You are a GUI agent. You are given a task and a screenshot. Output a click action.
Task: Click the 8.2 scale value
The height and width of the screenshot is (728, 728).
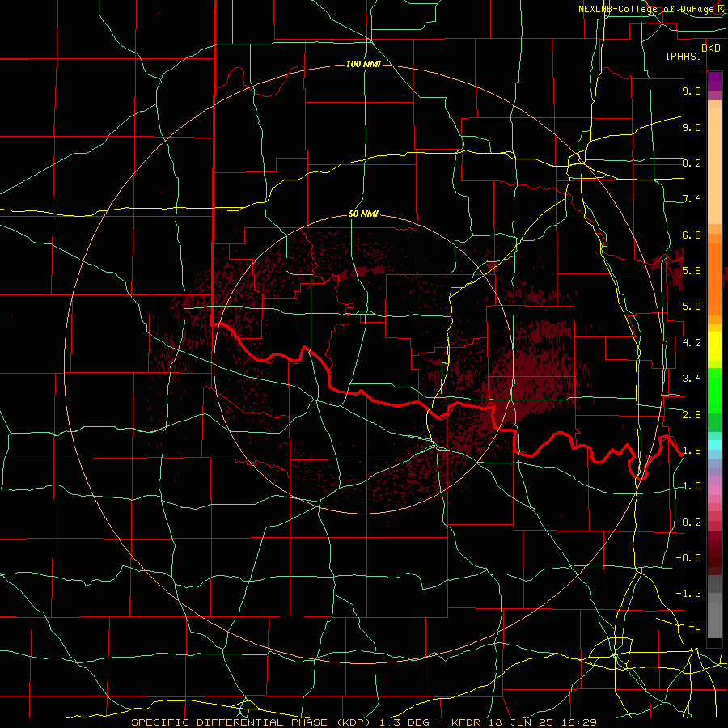[x=692, y=163]
